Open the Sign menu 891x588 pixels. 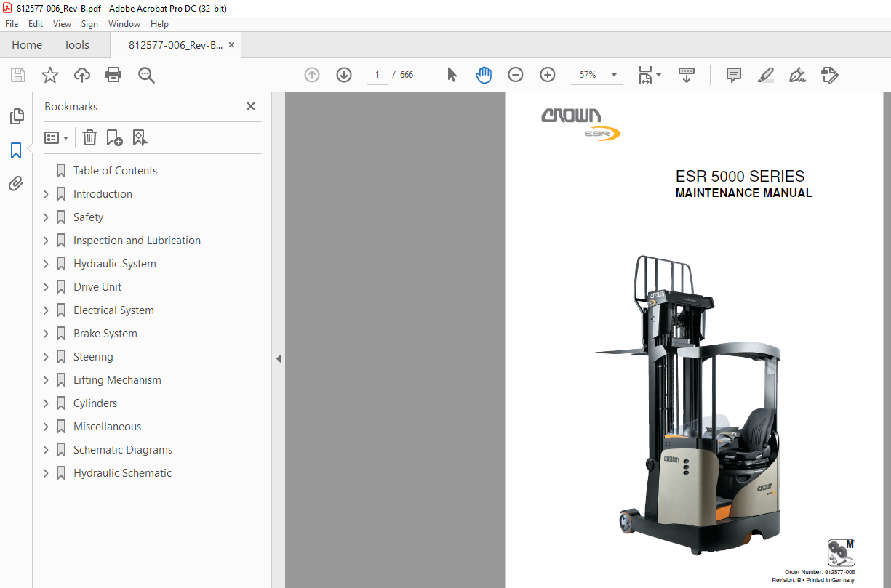click(89, 24)
